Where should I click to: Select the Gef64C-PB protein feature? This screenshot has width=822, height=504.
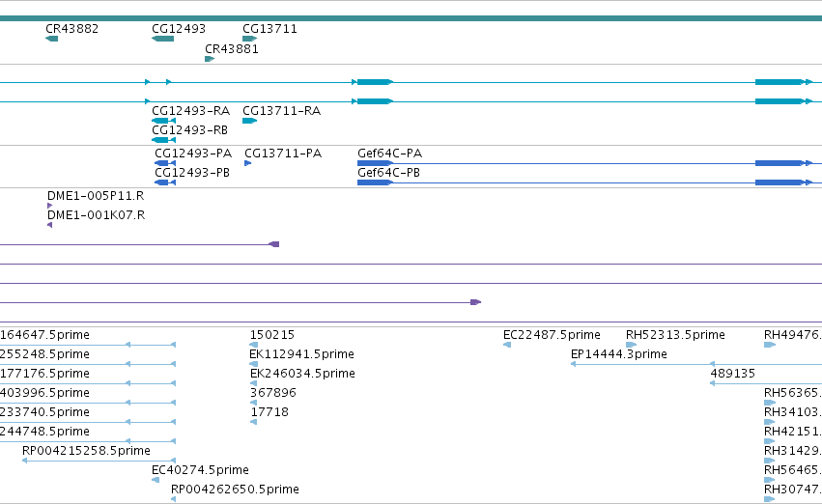590,182
